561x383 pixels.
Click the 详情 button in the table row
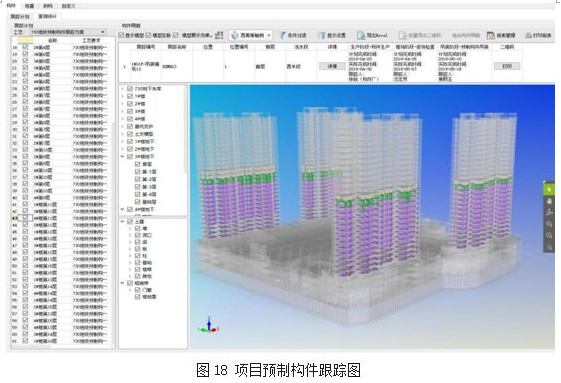tap(332, 66)
